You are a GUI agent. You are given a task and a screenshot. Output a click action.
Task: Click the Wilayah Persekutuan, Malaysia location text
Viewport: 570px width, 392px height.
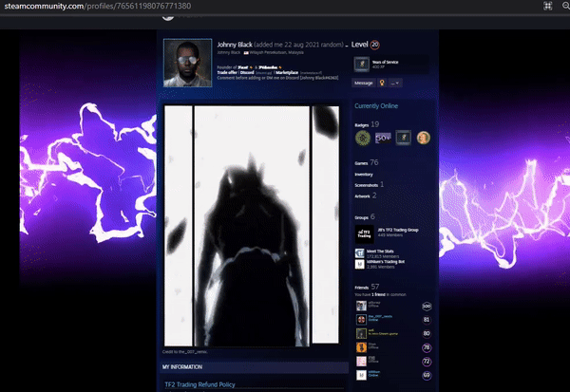(x=276, y=53)
